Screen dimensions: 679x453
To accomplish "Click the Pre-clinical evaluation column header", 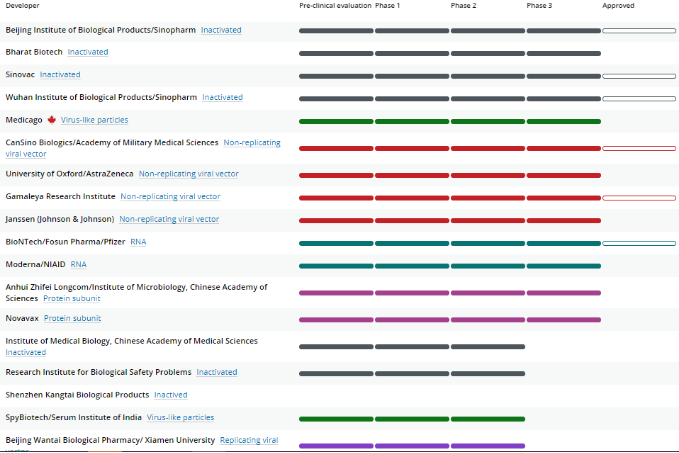I will click(335, 6).
